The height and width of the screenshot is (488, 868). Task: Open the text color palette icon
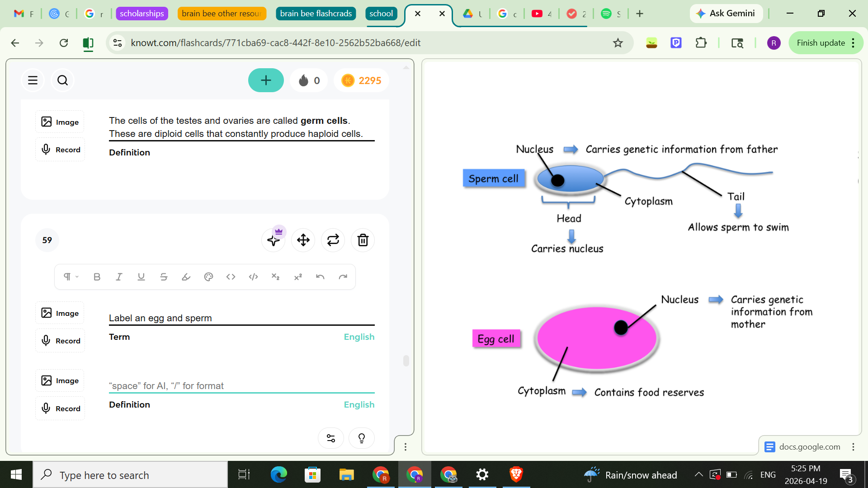pyautogui.click(x=208, y=277)
